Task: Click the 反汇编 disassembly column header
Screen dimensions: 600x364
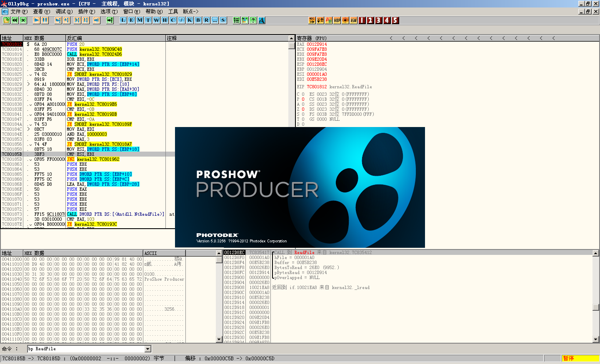Action: tap(115, 38)
